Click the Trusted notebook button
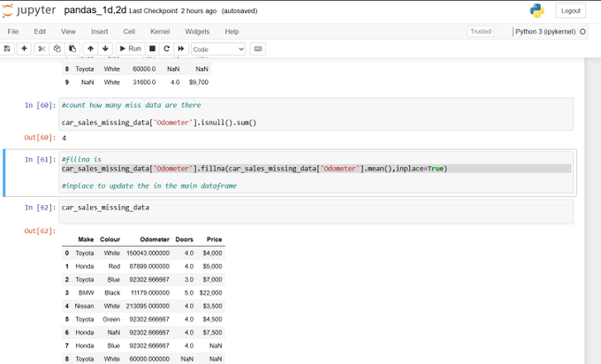 point(481,32)
